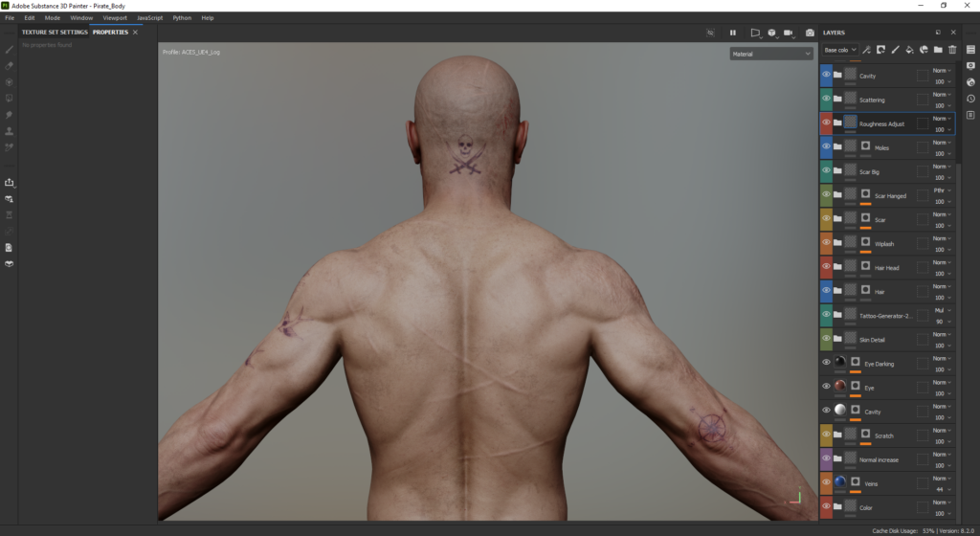Click the open box asset icon at toolbar bottom
Screen dimensions: 980x536
pos(10,263)
